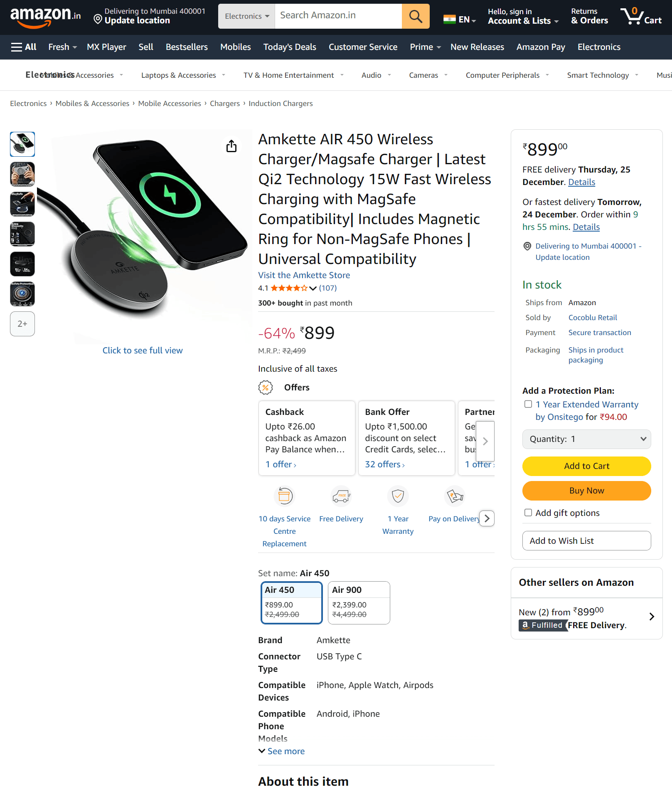Open the All hamburger menu icon
The height and width of the screenshot is (787, 672).
tap(17, 47)
